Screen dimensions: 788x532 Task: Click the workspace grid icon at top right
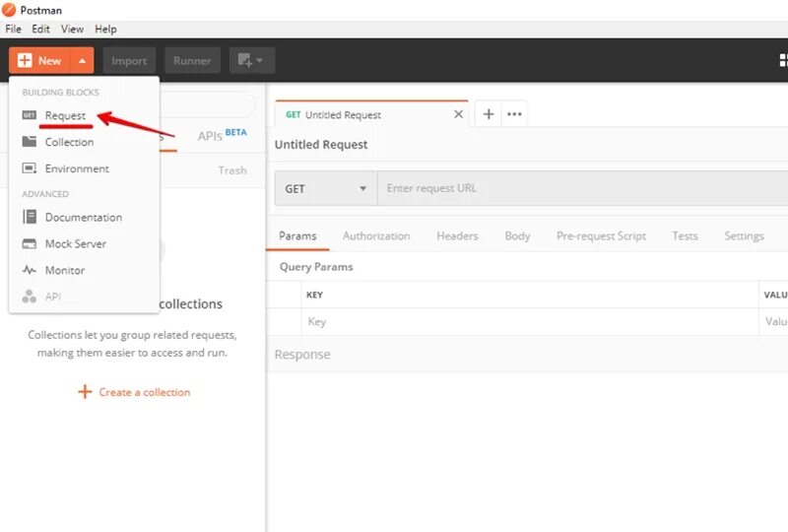coord(783,60)
